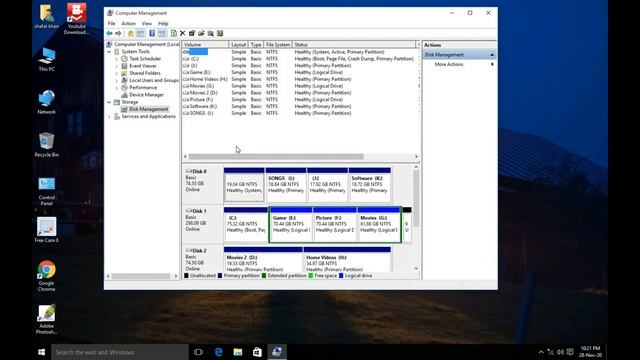Toggle the Show/Hide Action Pane toolbar icon
The height and width of the screenshot is (360, 640).
[x=162, y=33]
